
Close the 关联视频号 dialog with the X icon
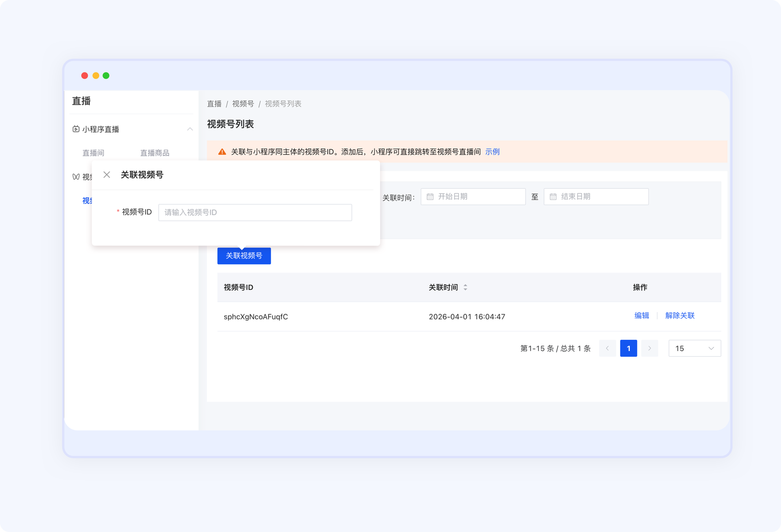click(x=107, y=175)
